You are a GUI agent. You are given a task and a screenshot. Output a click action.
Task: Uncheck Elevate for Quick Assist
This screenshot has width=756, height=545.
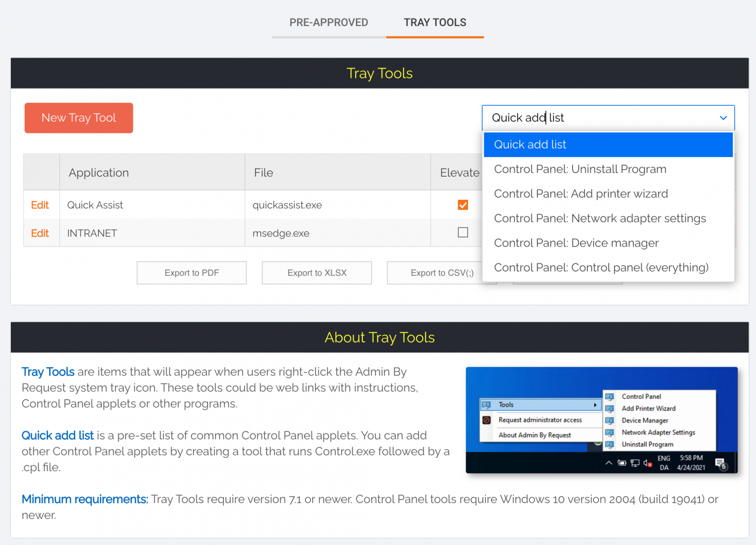pos(463,205)
